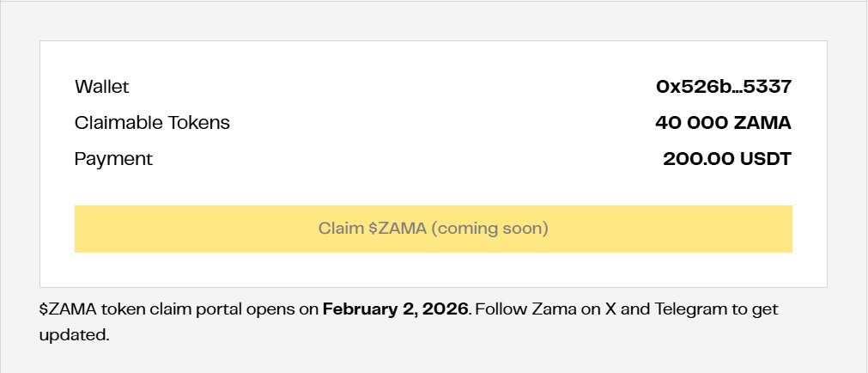Click the wallet address 0x526b...5337

tap(723, 87)
